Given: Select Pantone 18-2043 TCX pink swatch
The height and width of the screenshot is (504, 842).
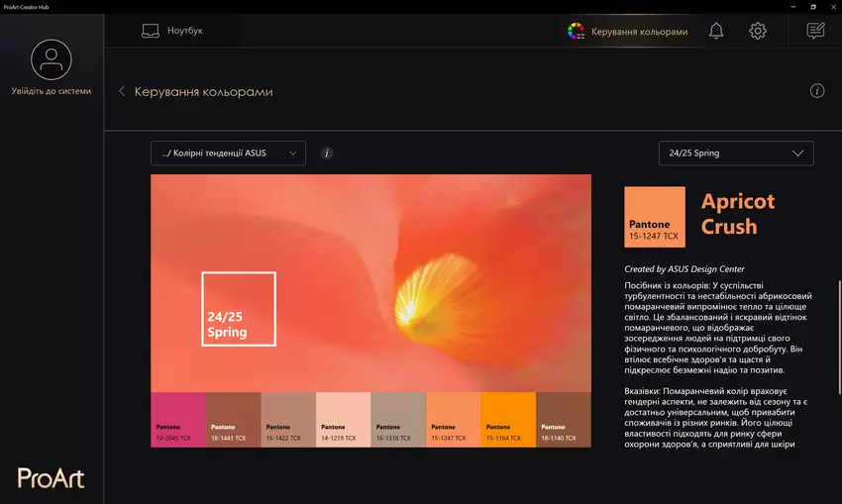Looking at the screenshot, I should point(178,419).
